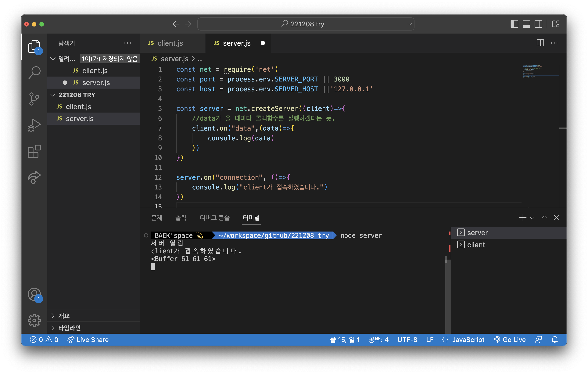Open Run and Debug view
This screenshot has height=374, width=588.
34,125
